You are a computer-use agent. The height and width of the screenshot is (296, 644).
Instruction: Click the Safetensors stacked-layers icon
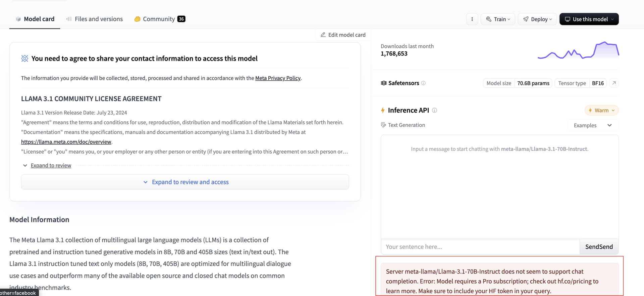tap(384, 83)
